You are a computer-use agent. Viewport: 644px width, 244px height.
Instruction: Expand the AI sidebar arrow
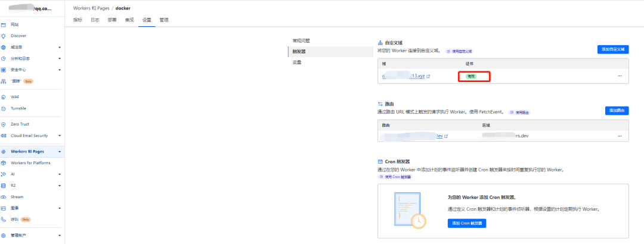60,174
